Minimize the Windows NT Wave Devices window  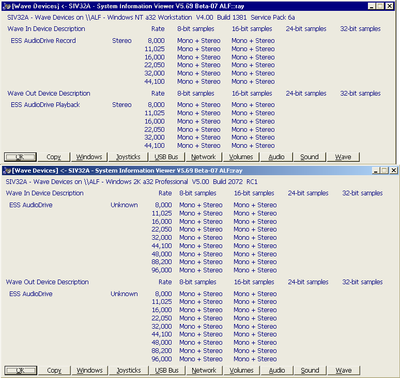(x=372, y=6)
